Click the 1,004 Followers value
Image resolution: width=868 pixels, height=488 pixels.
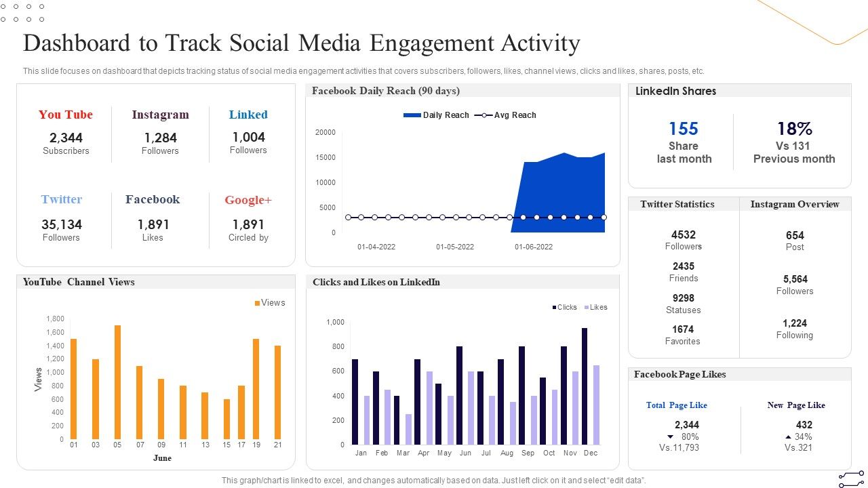(248, 138)
